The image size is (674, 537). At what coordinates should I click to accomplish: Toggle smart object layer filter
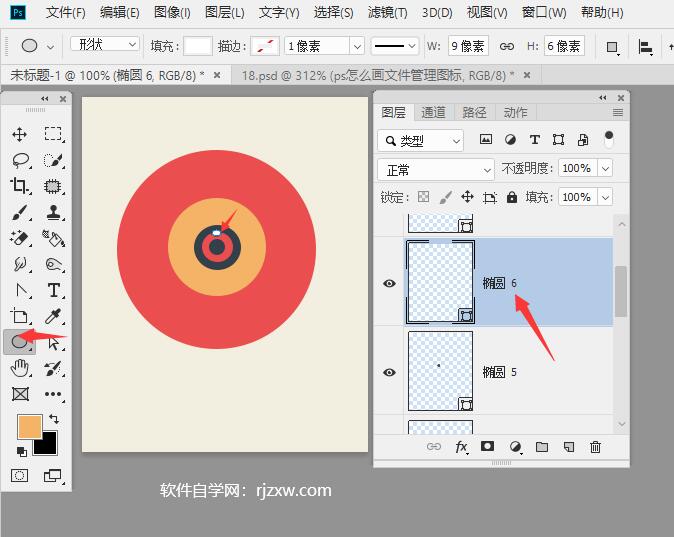583,139
